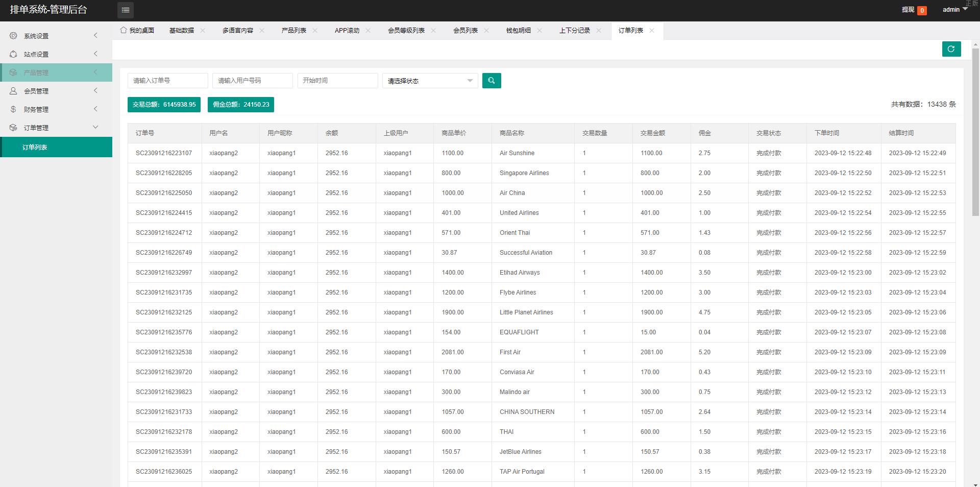
Task: Close the 订单列表 tab
Action: pyautogui.click(x=652, y=31)
